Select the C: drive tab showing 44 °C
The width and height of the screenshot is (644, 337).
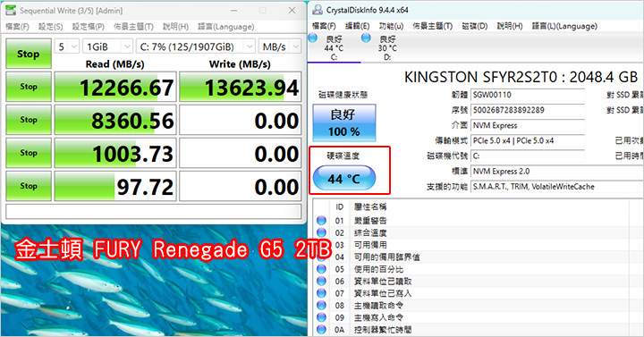click(334, 47)
